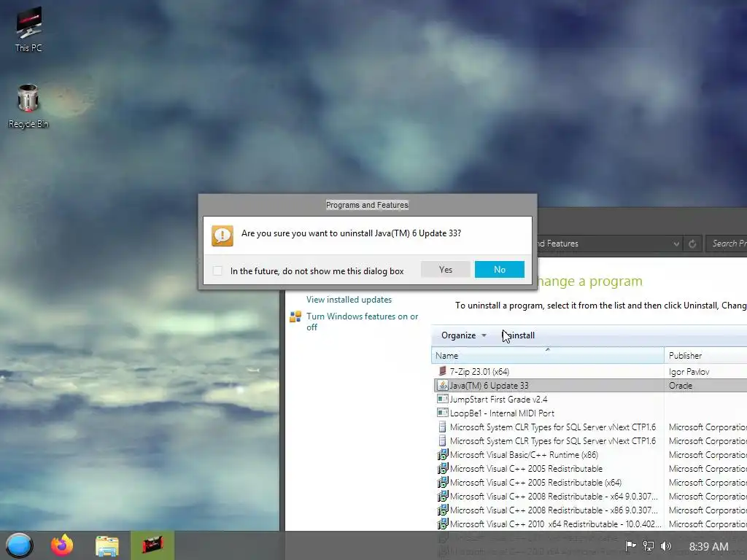
Task: Click the 7-Zip program icon
Action: pyautogui.click(x=443, y=371)
